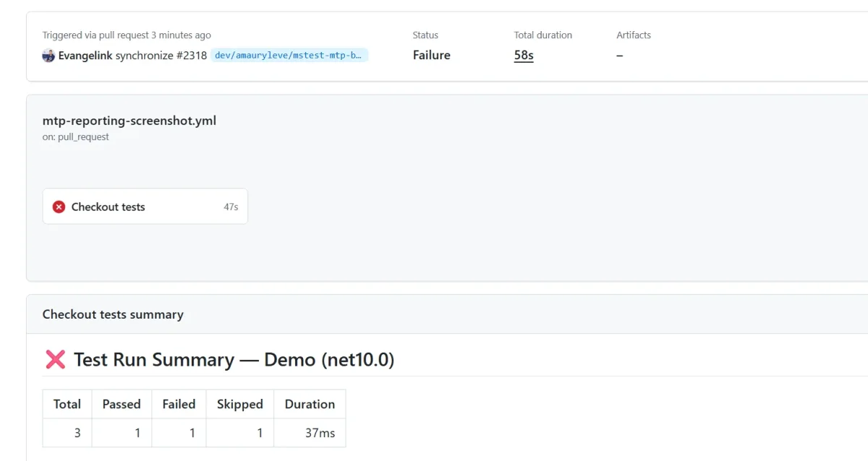Click the Duration column header in table
The width and height of the screenshot is (868, 461).
click(310, 404)
